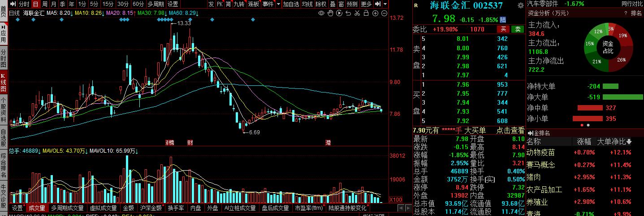Click the red 买 buy button
Screen dimensions: 644x216
tap(503, 29)
